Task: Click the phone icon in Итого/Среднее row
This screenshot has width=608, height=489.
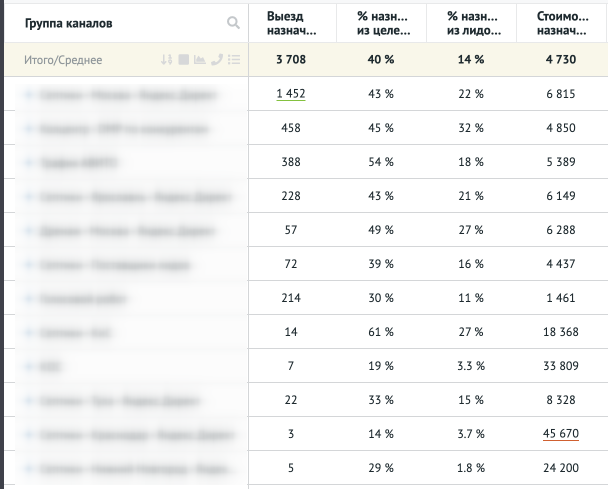Action: pyautogui.click(x=217, y=60)
